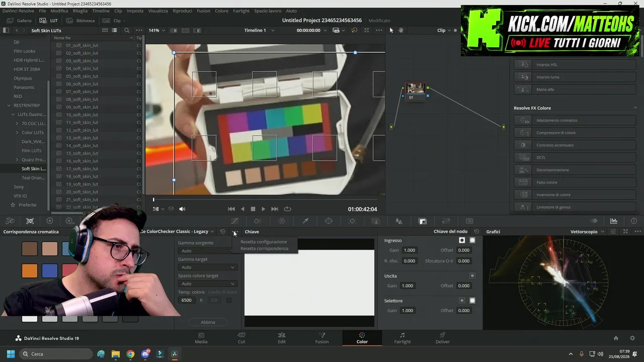644x362 pixels.
Task: Select the arrow pointer tool in viewer
Action: pos(391,30)
